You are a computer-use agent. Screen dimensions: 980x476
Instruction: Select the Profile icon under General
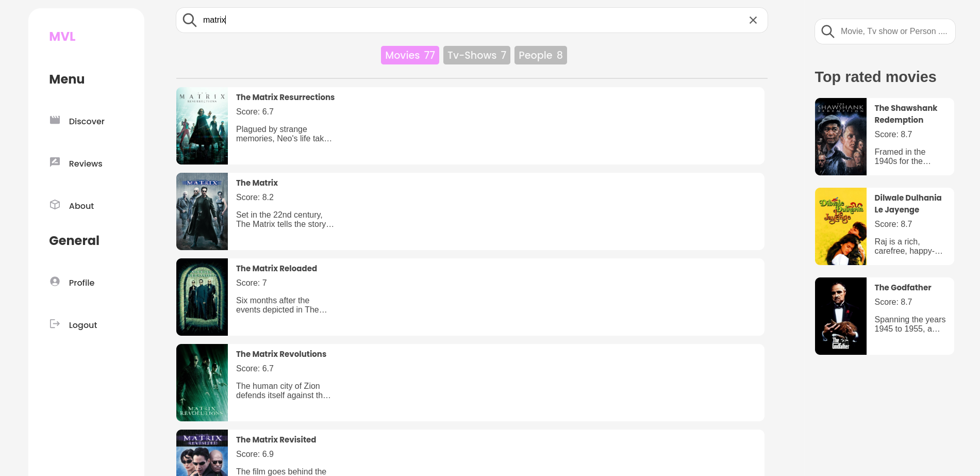(55, 281)
